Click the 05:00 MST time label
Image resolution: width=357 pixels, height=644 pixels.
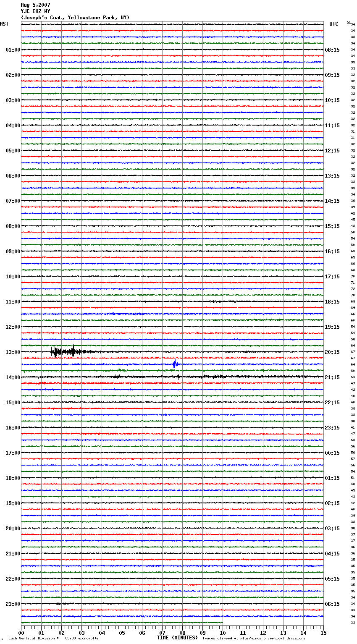click(13, 151)
